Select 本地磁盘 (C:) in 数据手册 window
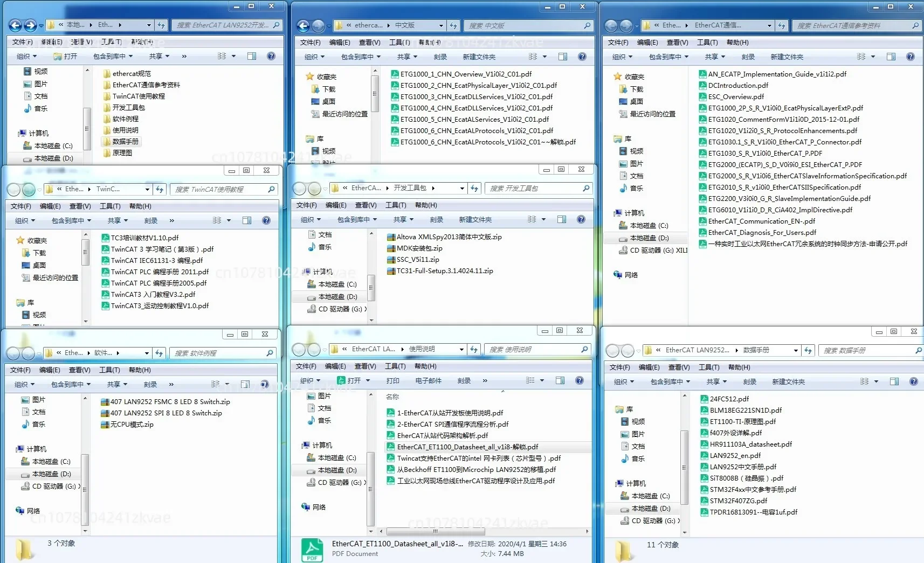 pos(645,496)
